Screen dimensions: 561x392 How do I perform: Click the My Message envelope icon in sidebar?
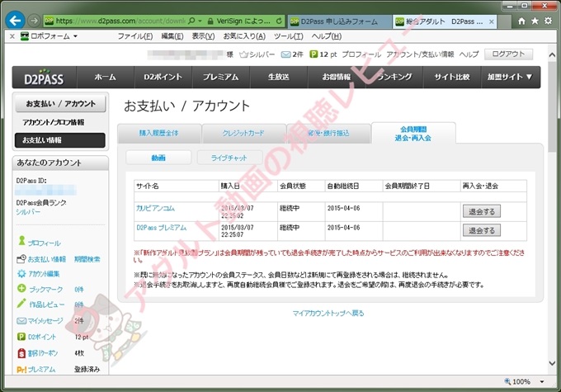21,321
